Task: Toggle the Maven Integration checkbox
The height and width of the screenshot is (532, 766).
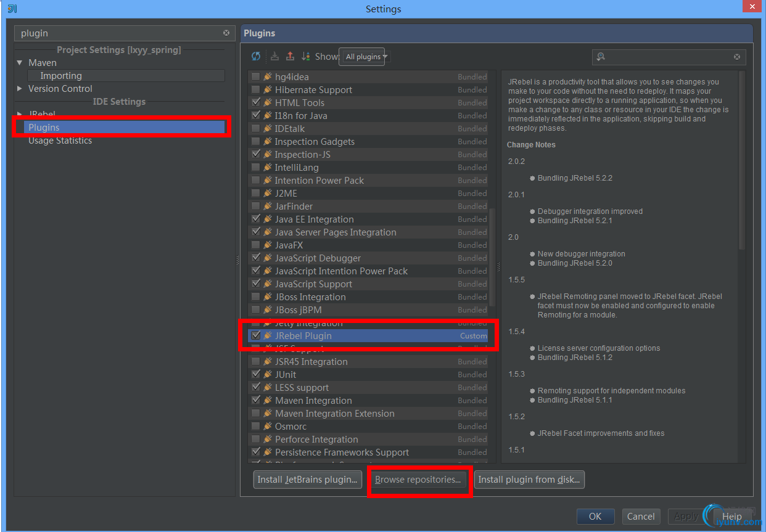Action: [x=256, y=400]
